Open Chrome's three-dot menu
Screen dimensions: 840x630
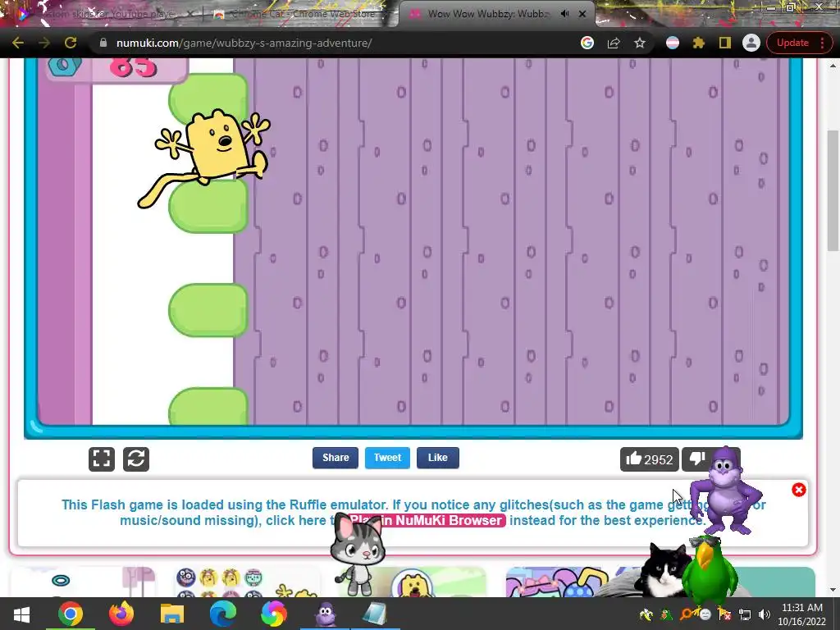pos(822,43)
